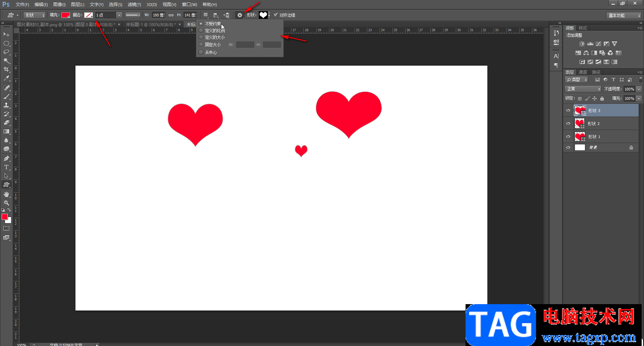
Task: Open the blend mode 正常 dropdown
Action: [583, 89]
